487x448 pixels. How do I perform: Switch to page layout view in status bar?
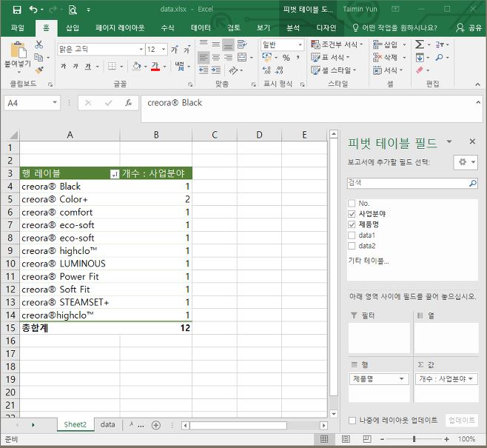point(346,439)
